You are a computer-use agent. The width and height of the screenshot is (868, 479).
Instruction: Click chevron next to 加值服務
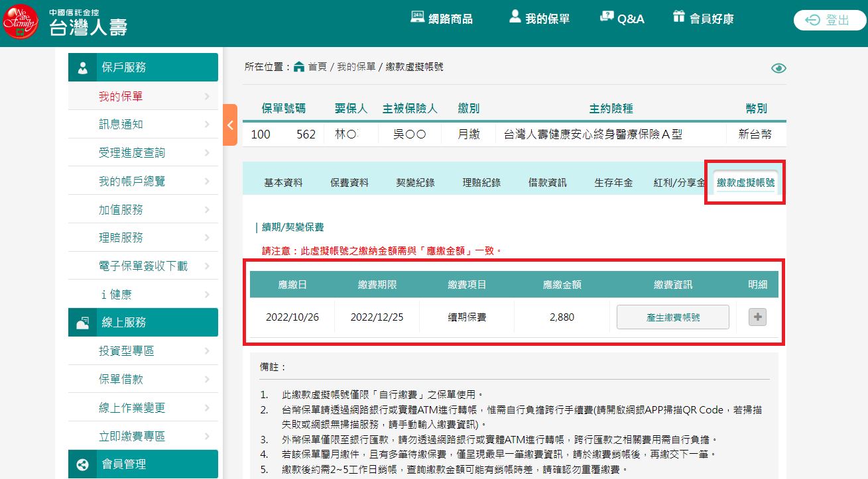point(208,209)
